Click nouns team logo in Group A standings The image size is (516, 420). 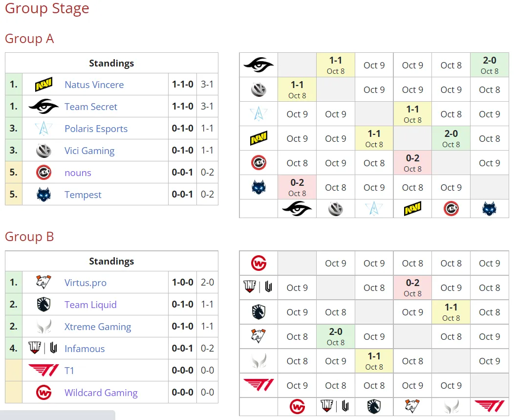pos(44,172)
